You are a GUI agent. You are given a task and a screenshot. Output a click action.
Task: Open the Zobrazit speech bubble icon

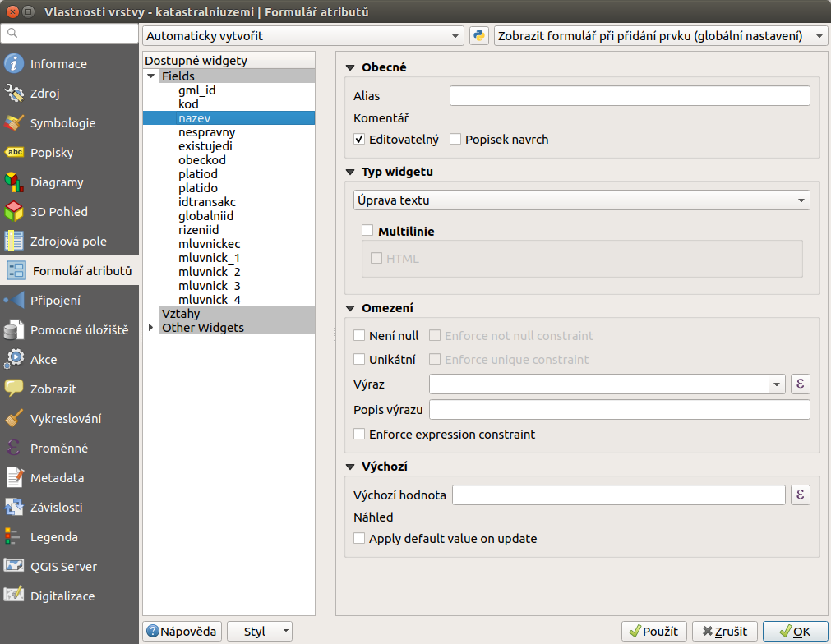(x=14, y=389)
